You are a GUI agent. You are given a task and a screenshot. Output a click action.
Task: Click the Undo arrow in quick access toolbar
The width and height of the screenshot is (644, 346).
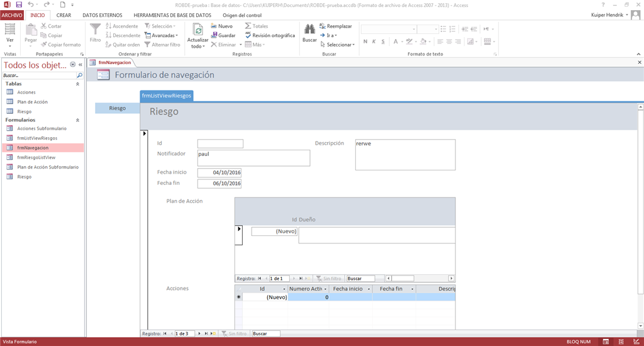coord(31,4)
